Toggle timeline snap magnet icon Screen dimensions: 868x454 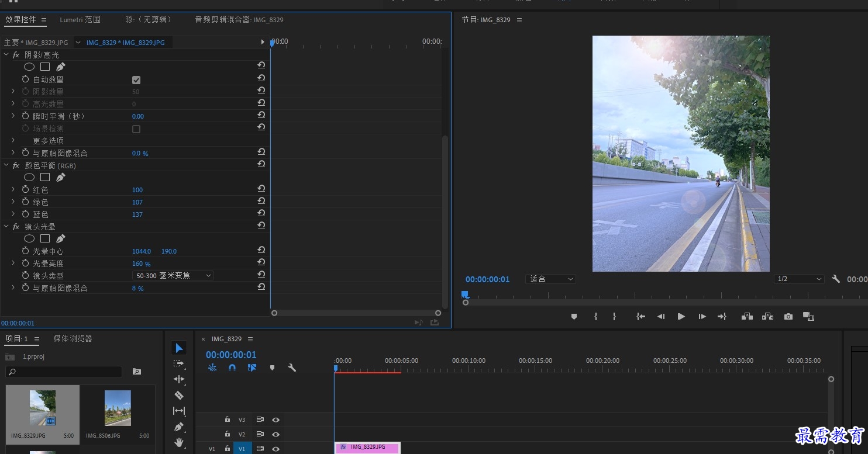tap(232, 368)
